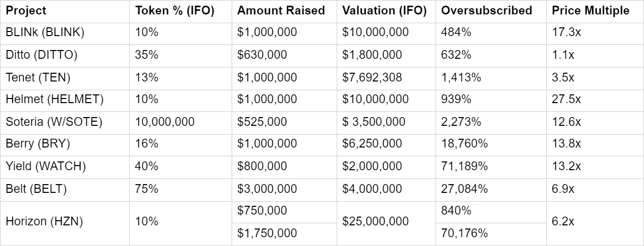This screenshot has height=246, width=644.
Task: Select the Horizon (HZN) project cell
Action: tap(44, 222)
